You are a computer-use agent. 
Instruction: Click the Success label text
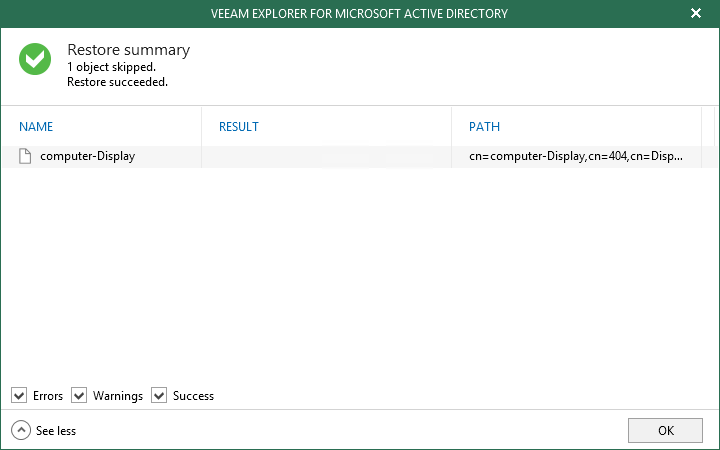[193, 396]
